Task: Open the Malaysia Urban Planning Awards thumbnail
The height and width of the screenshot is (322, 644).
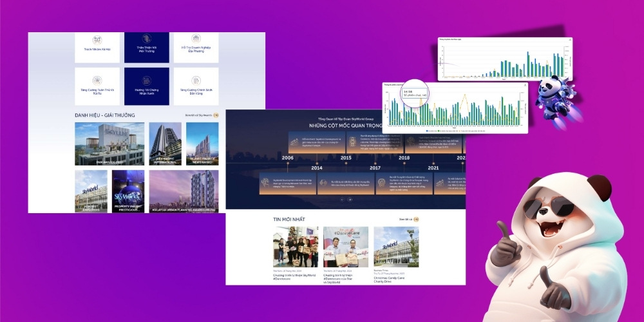Action: 184,191
